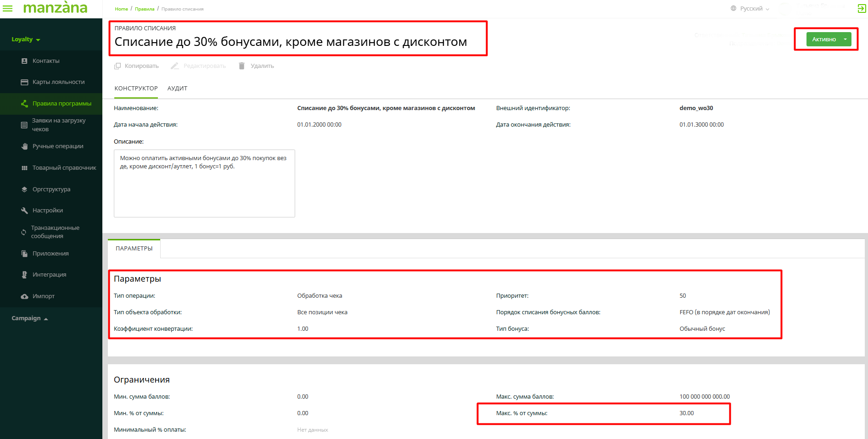Go to Home breadcrumb link

point(121,9)
